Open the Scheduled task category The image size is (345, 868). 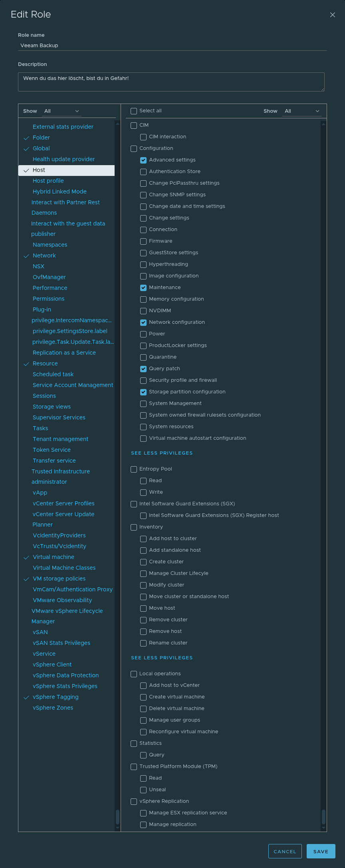coord(53,374)
